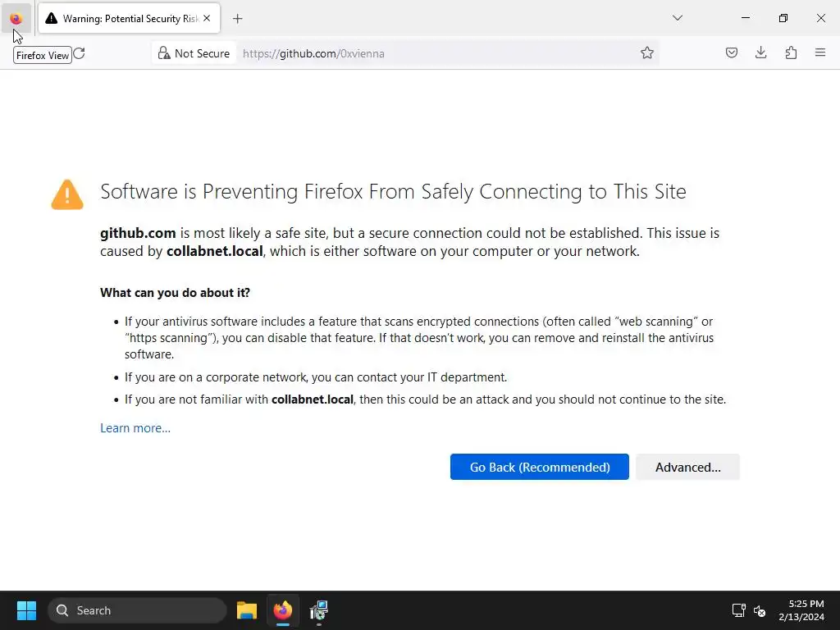Open the Firefox application menu
The width and height of the screenshot is (840, 630).
pyautogui.click(x=820, y=53)
